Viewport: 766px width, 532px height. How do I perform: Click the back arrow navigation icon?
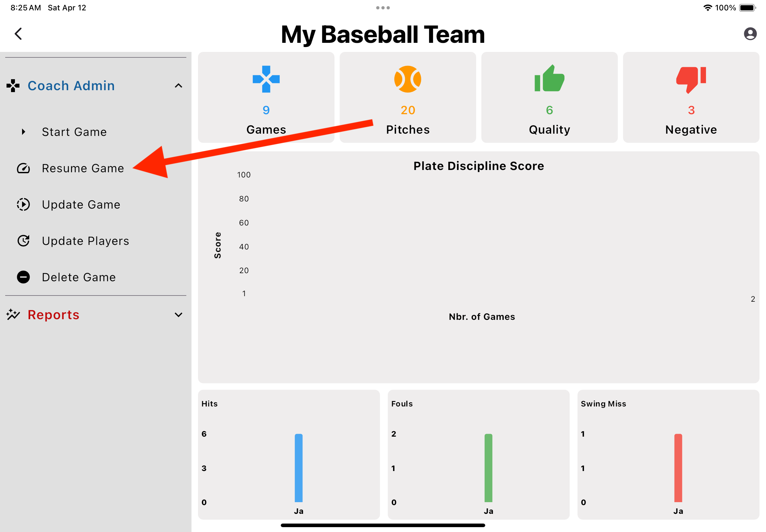click(x=19, y=33)
